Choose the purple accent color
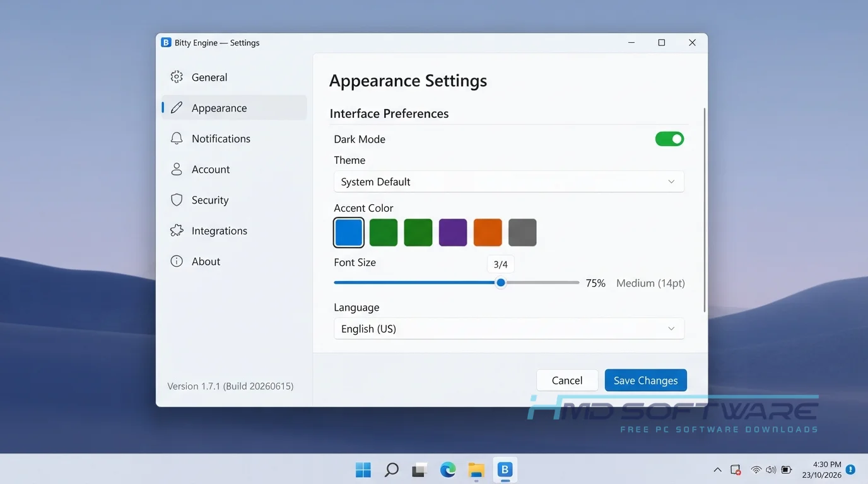Image resolution: width=868 pixels, height=484 pixels. [453, 233]
